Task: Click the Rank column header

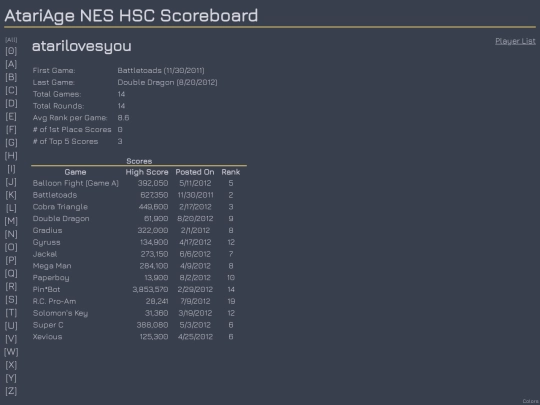Action: coord(231,172)
